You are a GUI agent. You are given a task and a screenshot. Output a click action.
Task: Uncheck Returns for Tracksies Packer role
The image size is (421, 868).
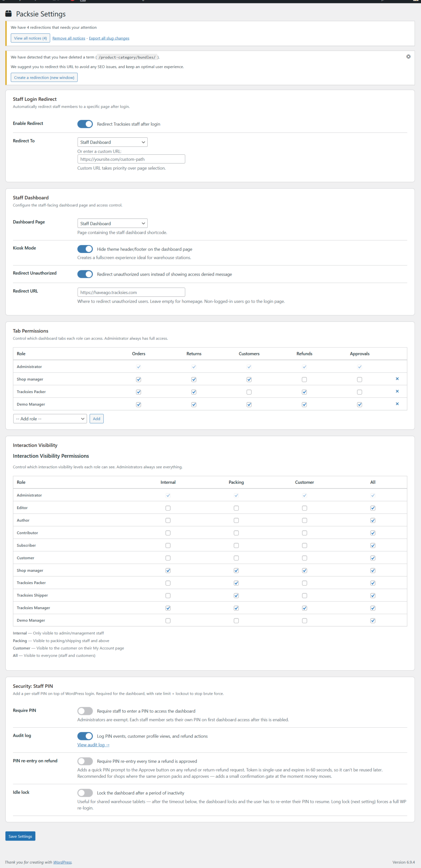click(194, 392)
